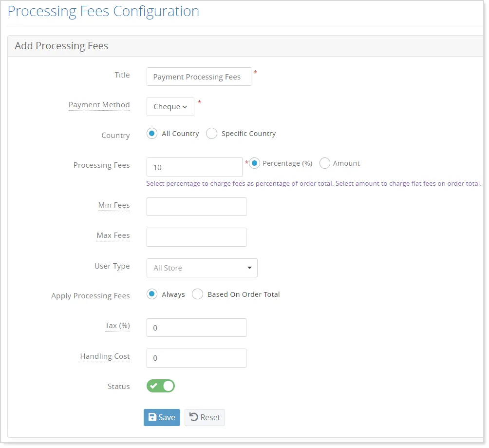Choose Specific Country for the Country option
This screenshot has height=448, width=489.
coord(211,133)
